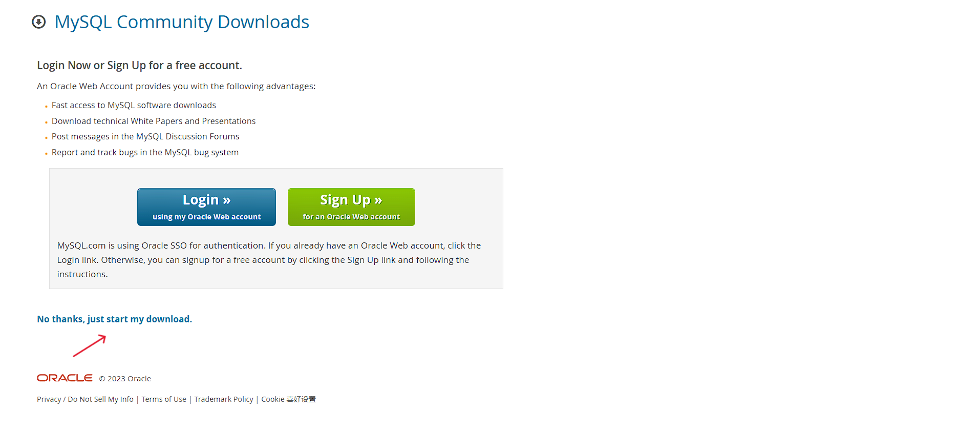Click the "Download technical White Papers" bullet text

[x=154, y=121]
